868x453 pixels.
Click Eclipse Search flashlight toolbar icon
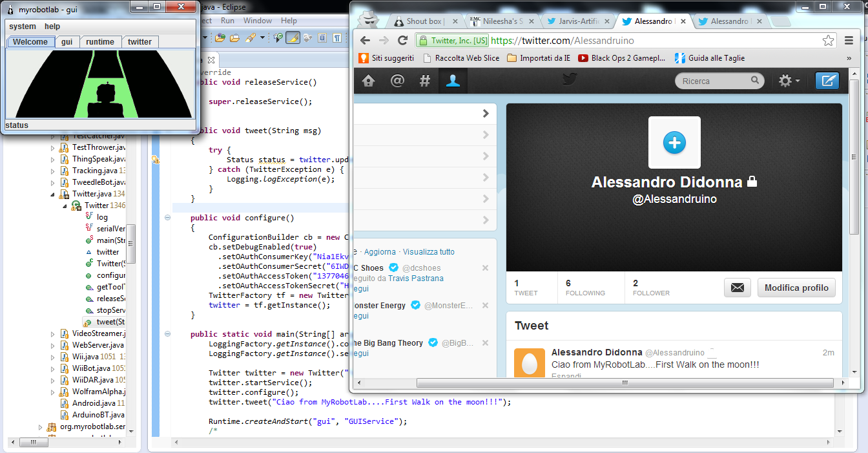tap(249, 37)
